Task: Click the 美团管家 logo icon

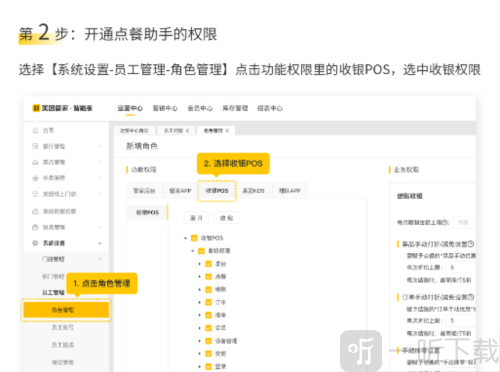Action: click(36, 108)
